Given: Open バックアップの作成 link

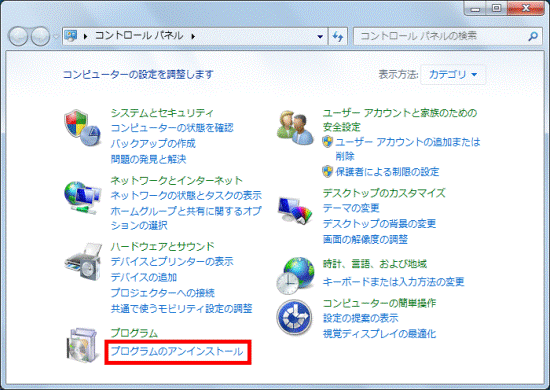Looking at the screenshot, I should [153, 143].
